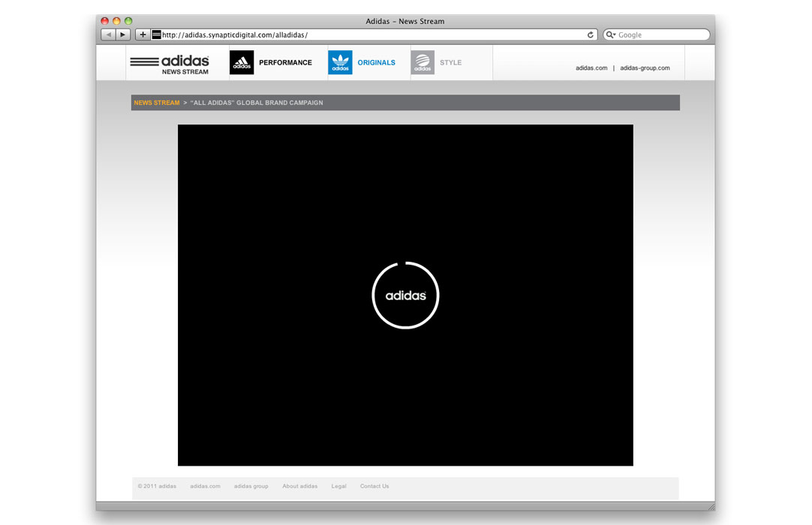Click the grey adidas Style globe icon

coord(423,62)
